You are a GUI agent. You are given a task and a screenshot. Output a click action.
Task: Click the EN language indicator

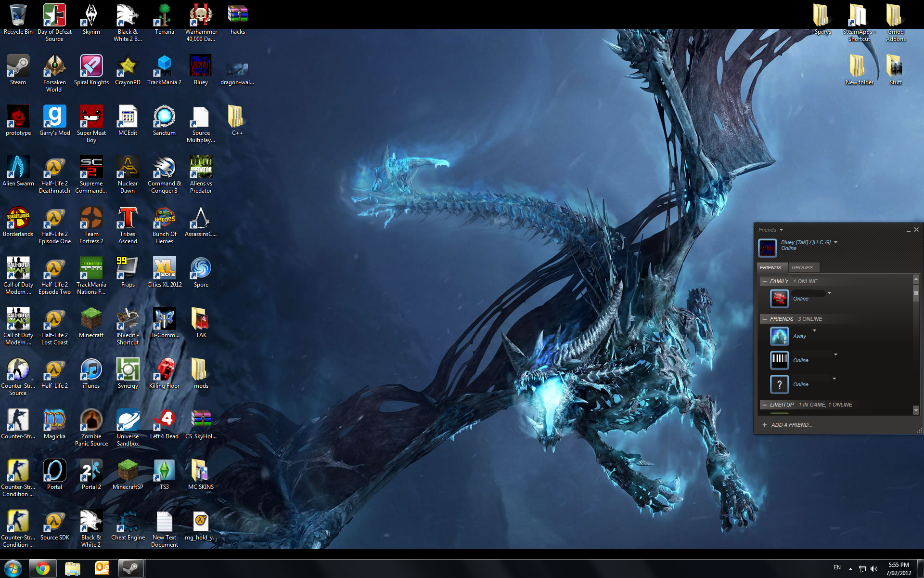pos(837,568)
